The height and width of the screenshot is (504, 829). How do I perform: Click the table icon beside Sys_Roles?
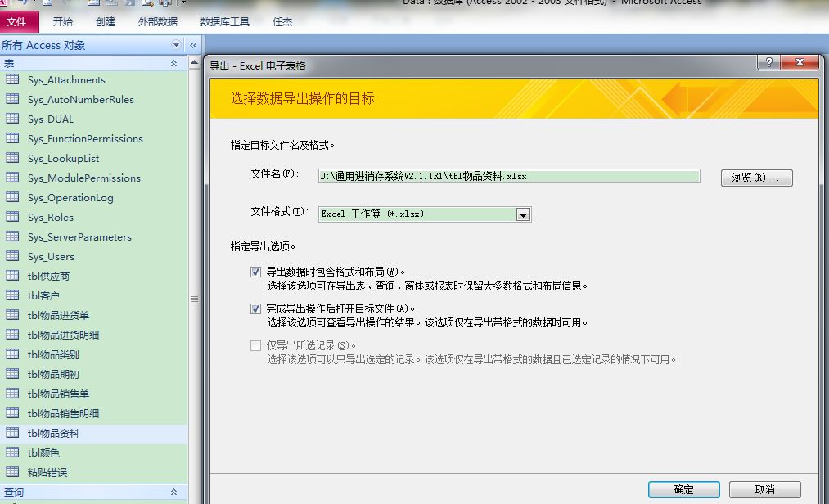12,216
